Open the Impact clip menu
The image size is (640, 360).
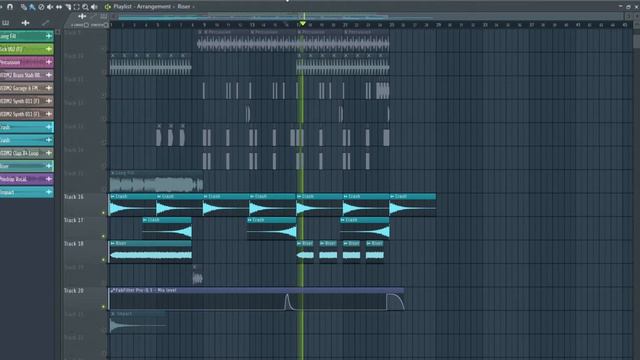[x=113, y=314]
